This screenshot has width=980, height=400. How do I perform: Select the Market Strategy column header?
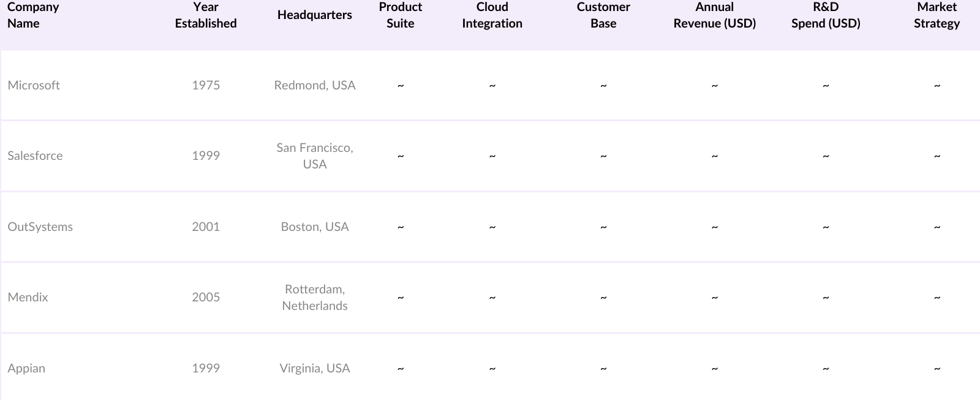pyautogui.click(x=937, y=15)
